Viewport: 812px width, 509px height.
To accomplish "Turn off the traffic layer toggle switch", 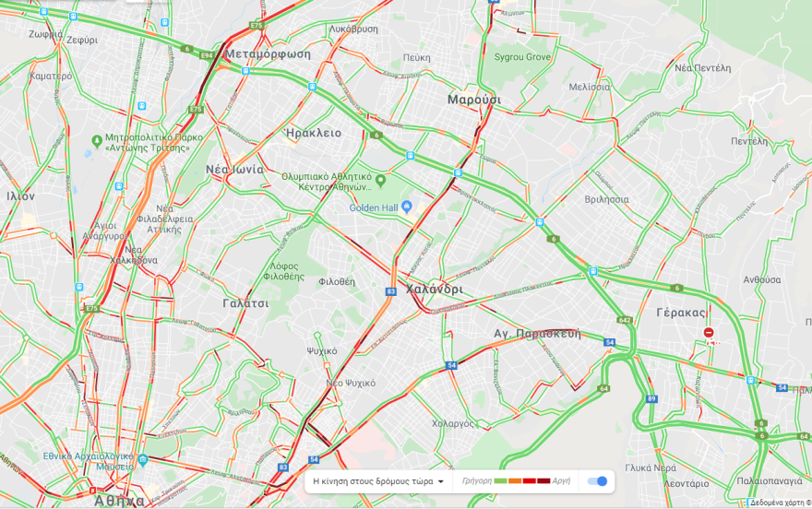I will click(597, 481).
